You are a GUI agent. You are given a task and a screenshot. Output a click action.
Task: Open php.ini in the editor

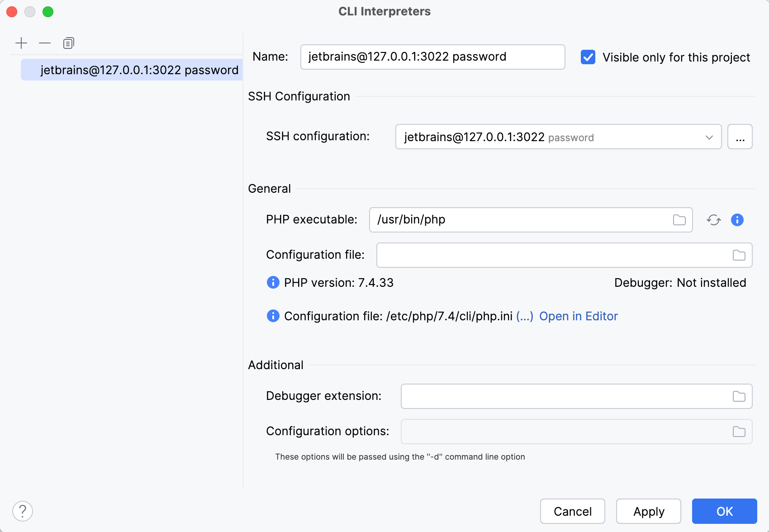(x=579, y=316)
